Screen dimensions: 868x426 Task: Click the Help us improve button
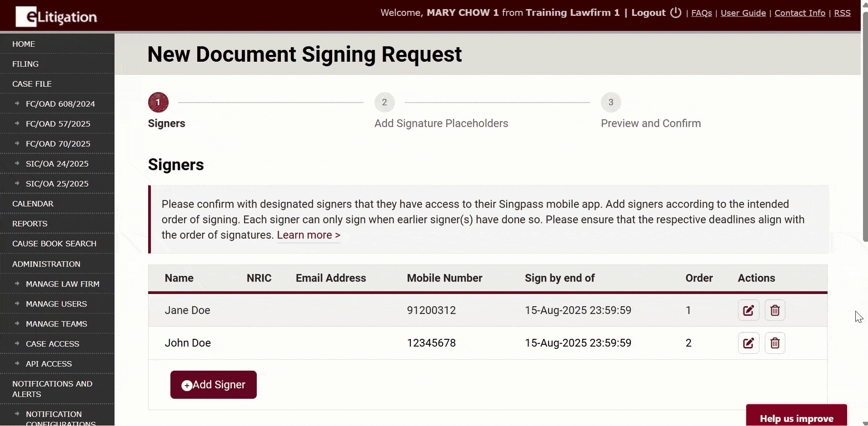(796, 418)
